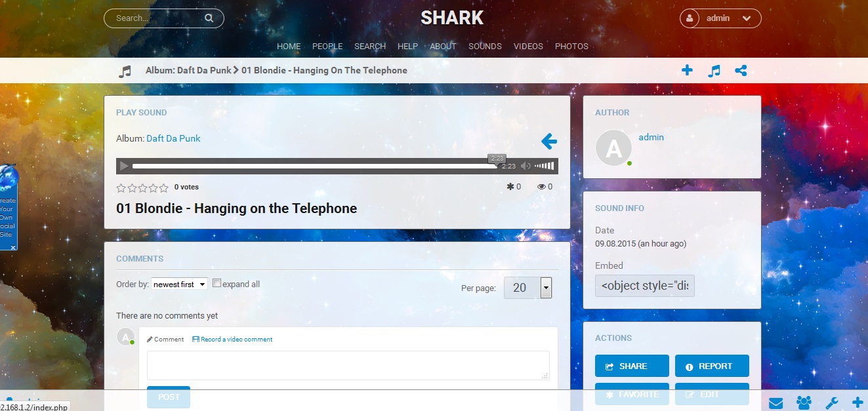This screenshot has width=868, height=411.
Task: Open the PHOTOS menu item
Action: [x=571, y=47]
